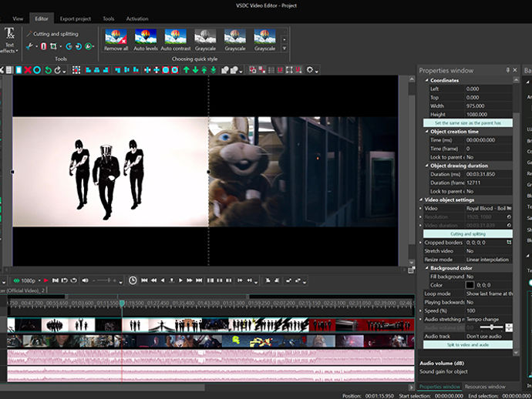This screenshot has width=532, height=399.
Task: Apply the Auto contrast quick style
Action: [176, 40]
